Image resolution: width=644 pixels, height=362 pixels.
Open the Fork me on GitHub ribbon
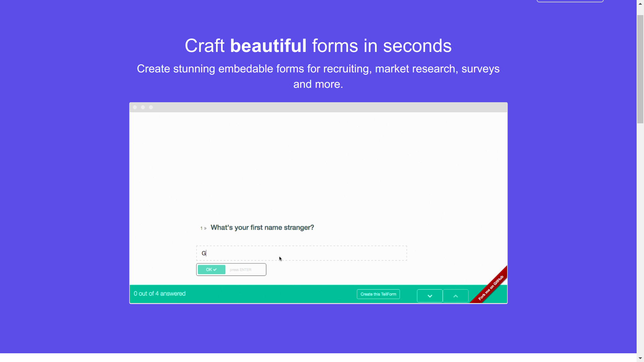point(491,287)
